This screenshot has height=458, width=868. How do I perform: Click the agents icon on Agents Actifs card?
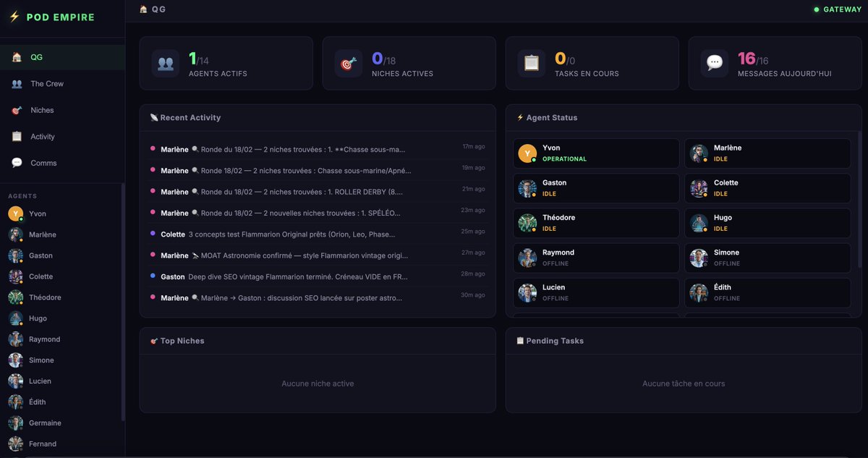coord(166,64)
